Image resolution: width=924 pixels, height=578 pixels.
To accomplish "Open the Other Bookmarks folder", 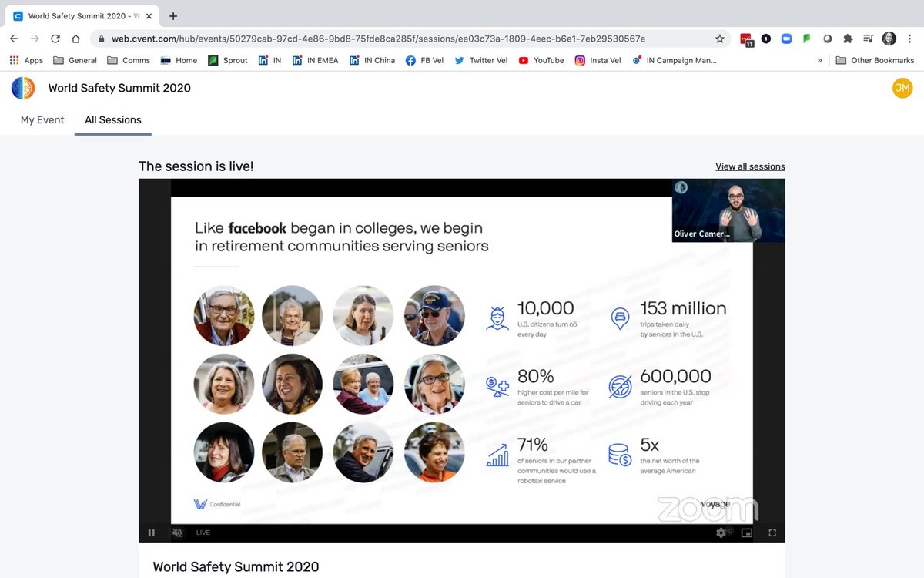I will (875, 60).
